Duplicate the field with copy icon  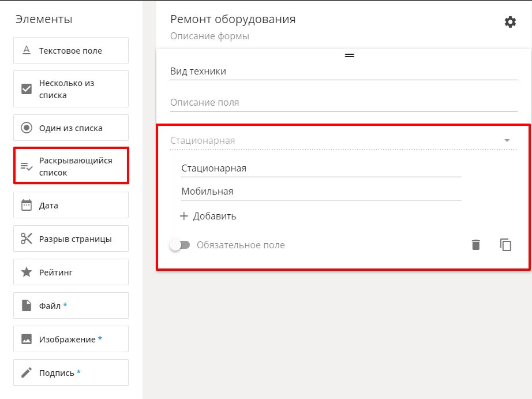(x=505, y=245)
